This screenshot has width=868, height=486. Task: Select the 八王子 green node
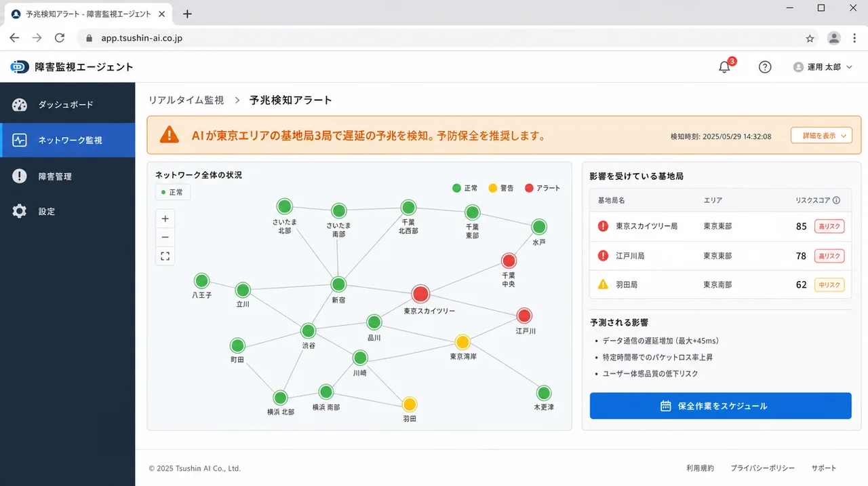click(201, 281)
